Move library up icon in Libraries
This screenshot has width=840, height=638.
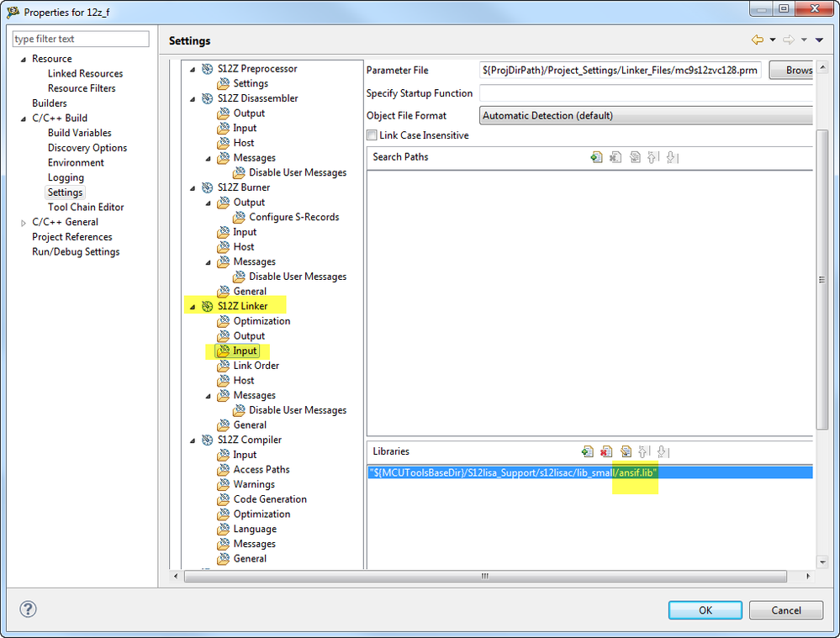point(644,451)
